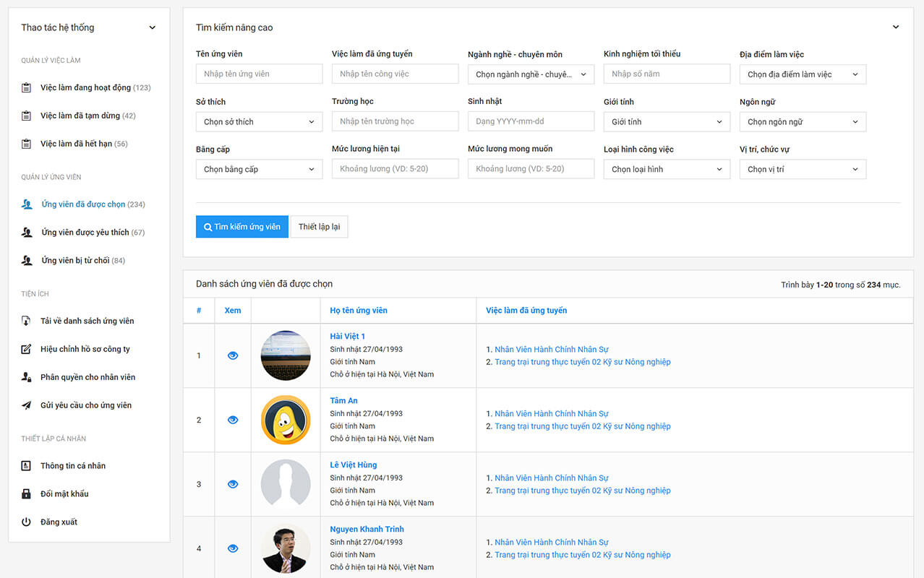Click the power icon for Đăng xuất

pyautogui.click(x=27, y=522)
